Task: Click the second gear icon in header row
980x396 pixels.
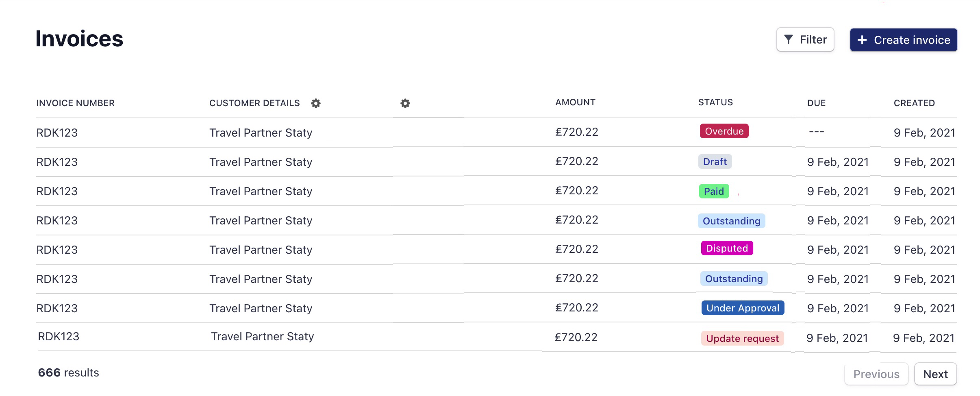Action: (405, 103)
